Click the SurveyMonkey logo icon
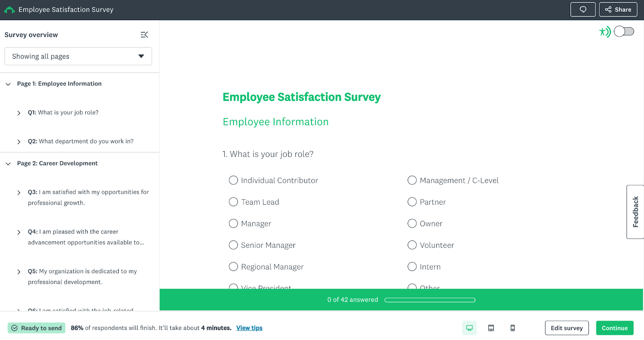This screenshot has width=644, height=340. [9, 9]
